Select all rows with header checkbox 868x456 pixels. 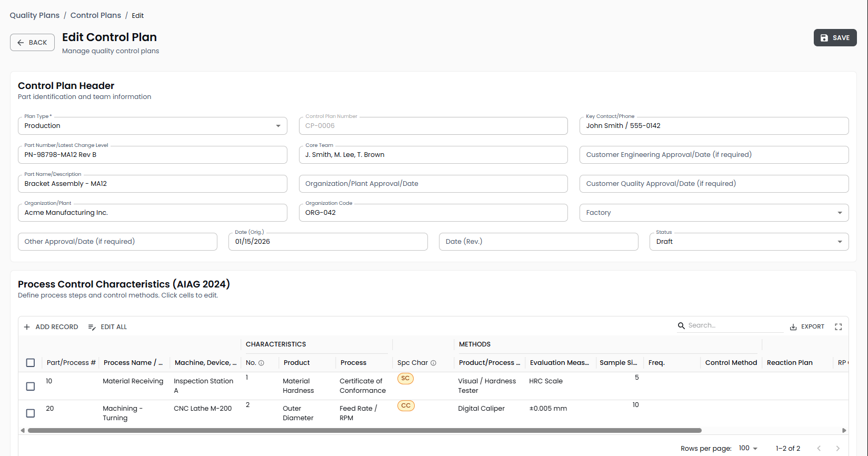click(x=31, y=363)
